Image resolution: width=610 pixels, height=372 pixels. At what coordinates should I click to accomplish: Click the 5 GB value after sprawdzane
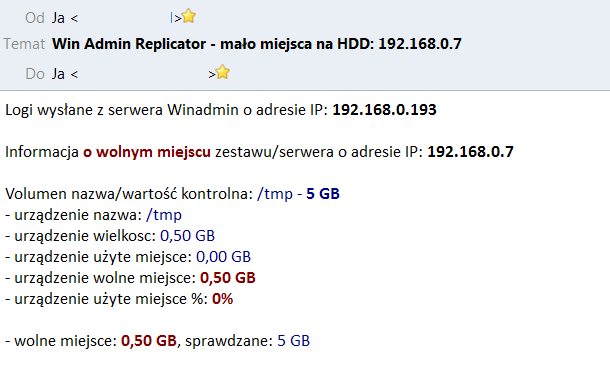click(x=294, y=341)
